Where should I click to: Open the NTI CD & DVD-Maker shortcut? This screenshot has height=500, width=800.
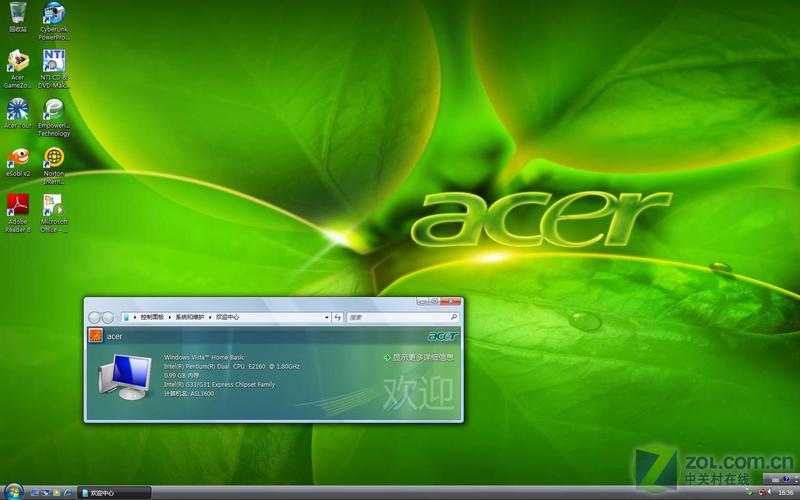tap(54, 69)
